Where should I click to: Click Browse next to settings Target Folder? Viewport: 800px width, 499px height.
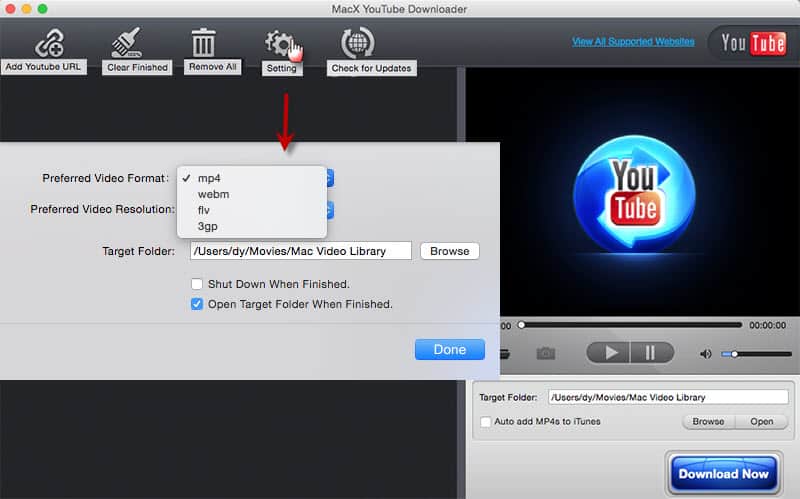449,251
